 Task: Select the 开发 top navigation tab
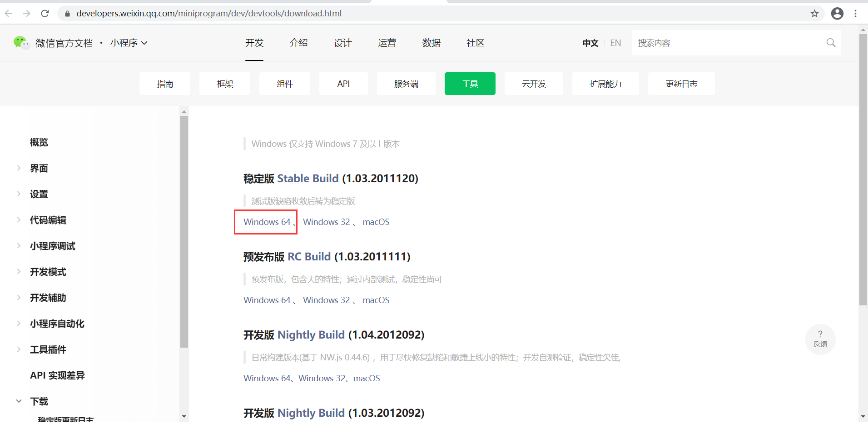[x=254, y=43]
